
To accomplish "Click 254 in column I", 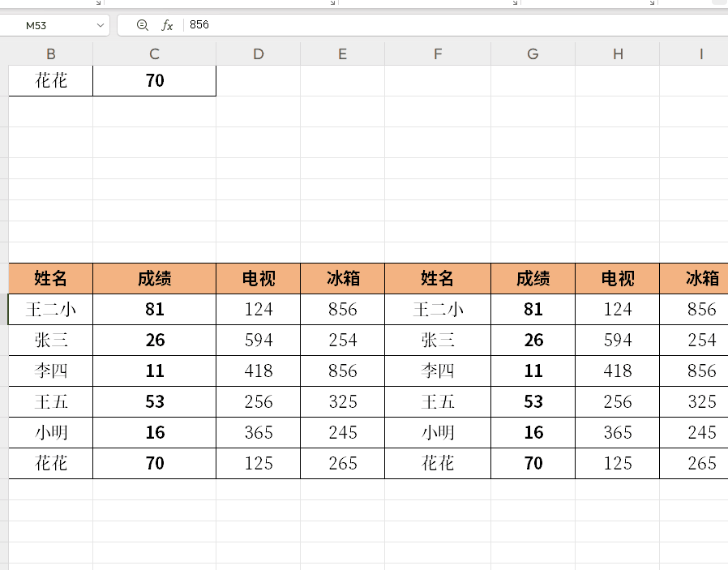I will point(694,341).
